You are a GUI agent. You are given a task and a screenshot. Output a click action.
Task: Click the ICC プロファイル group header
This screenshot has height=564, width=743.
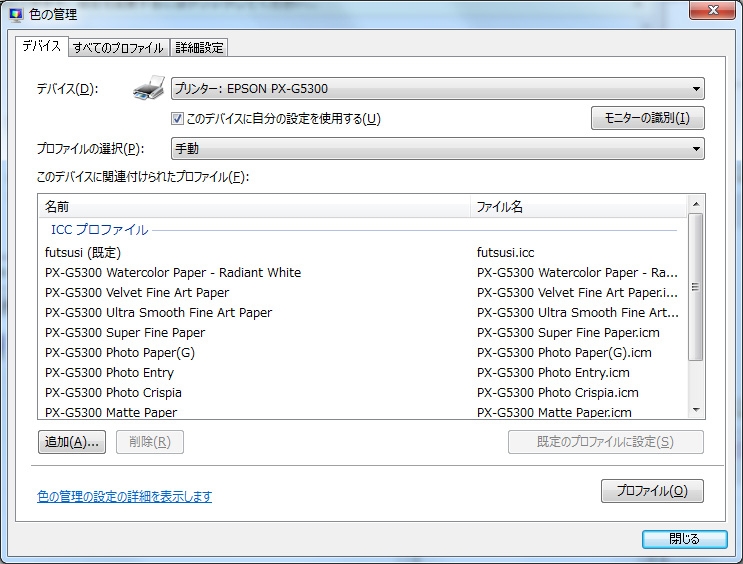click(x=100, y=230)
